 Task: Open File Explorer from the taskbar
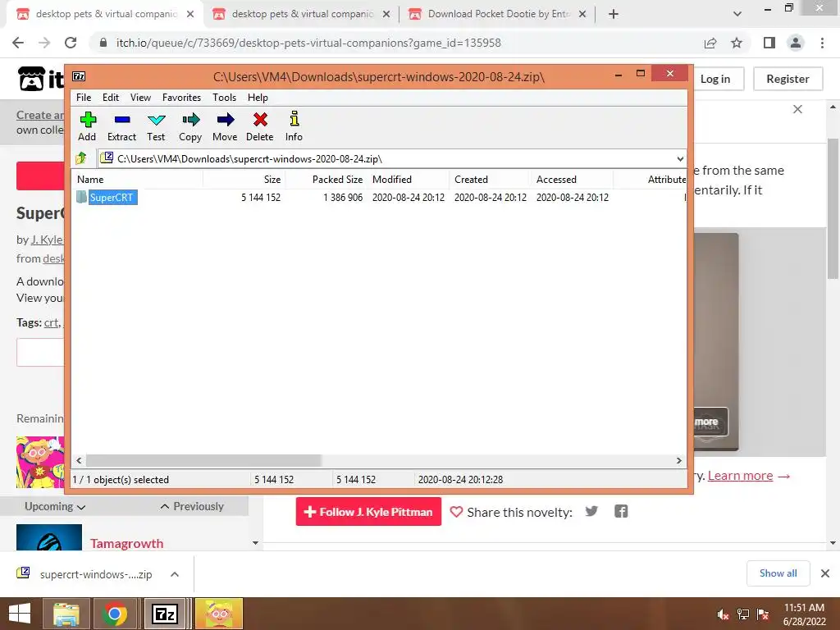click(66, 614)
